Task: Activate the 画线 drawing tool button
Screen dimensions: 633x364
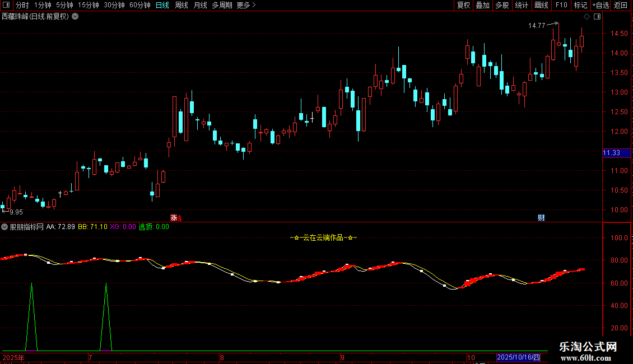Action: (541, 5)
